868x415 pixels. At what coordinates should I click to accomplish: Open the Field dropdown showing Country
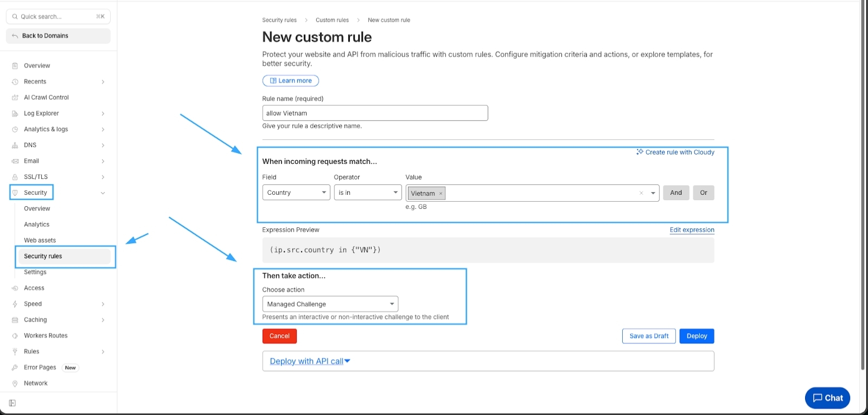pos(296,193)
